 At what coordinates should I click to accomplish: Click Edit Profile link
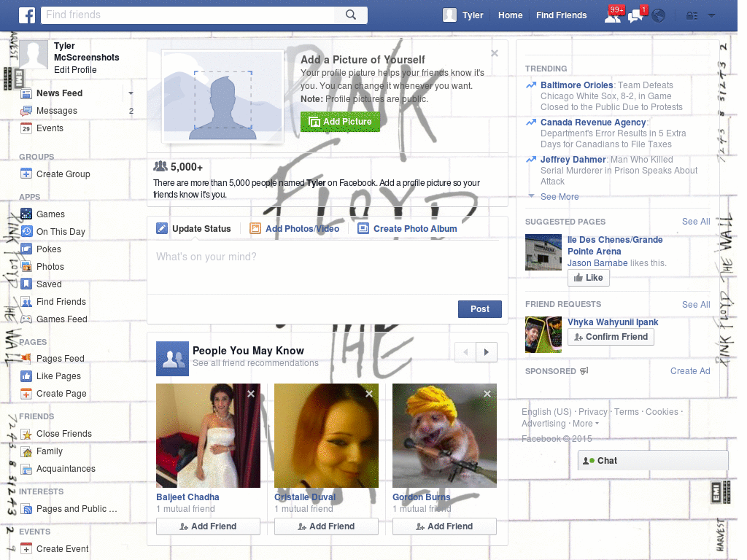click(75, 70)
